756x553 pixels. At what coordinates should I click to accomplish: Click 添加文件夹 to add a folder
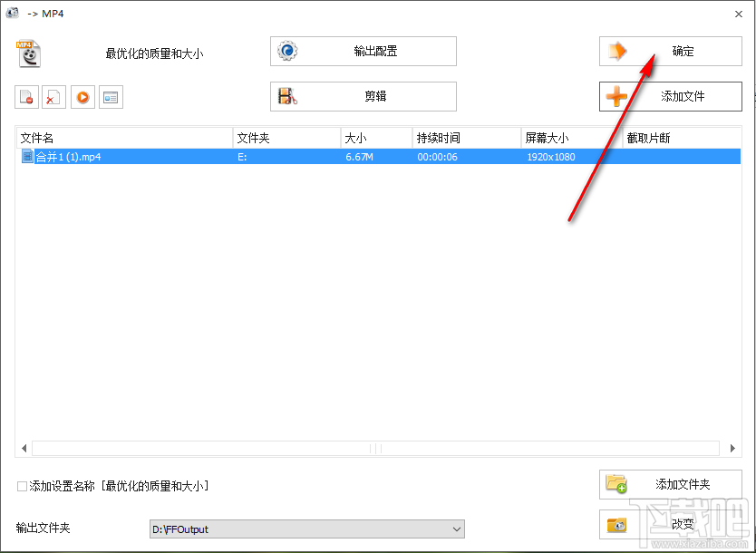coord(670,484)
